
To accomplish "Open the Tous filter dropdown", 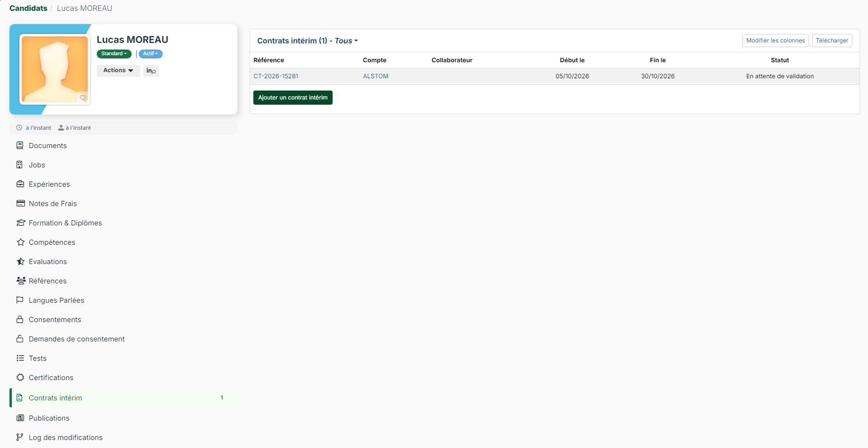I will point(346,41).
